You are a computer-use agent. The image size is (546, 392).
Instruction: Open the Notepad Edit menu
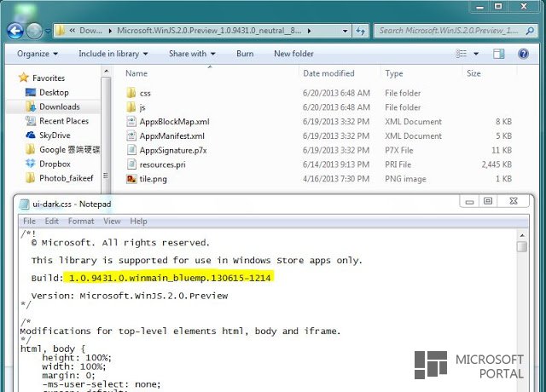[x=51, y=222]
